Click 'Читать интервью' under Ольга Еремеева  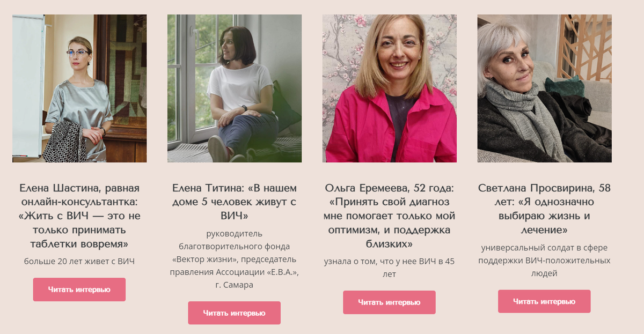[390, 302]
